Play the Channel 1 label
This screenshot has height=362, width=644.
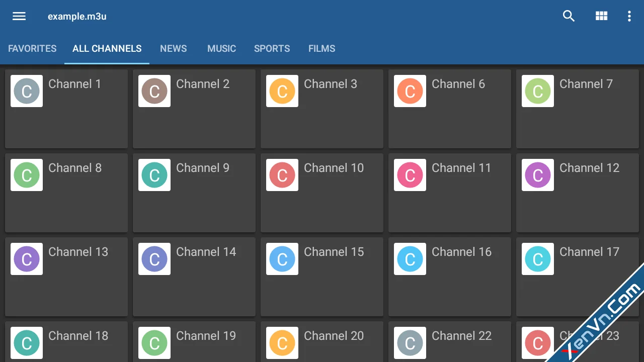(x=75, y=84)
